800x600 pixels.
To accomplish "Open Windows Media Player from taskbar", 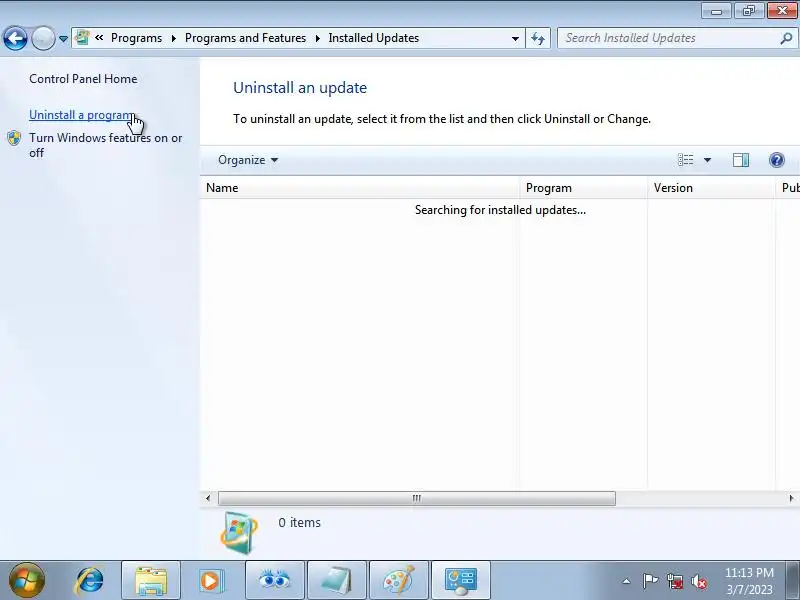I will [x=210, y=581].
